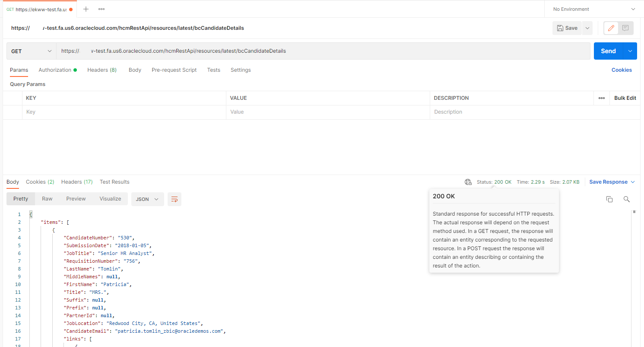Collapse the root JSON object on line 1
The image size is (644, 347).
pos(30,214)
